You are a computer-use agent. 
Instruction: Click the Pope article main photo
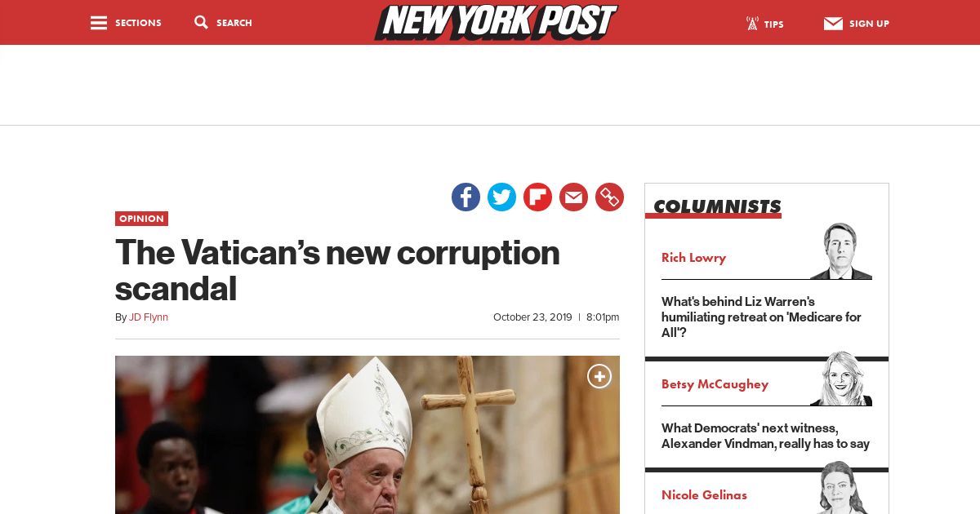pos(367,435)
